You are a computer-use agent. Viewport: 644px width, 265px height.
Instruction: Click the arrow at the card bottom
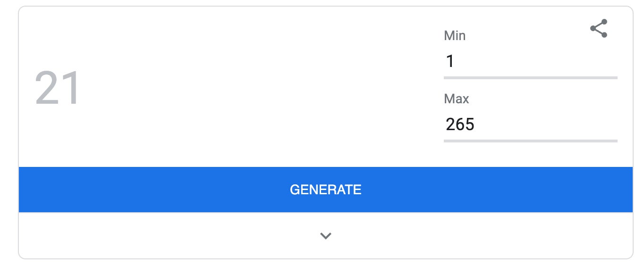(325, 236)
